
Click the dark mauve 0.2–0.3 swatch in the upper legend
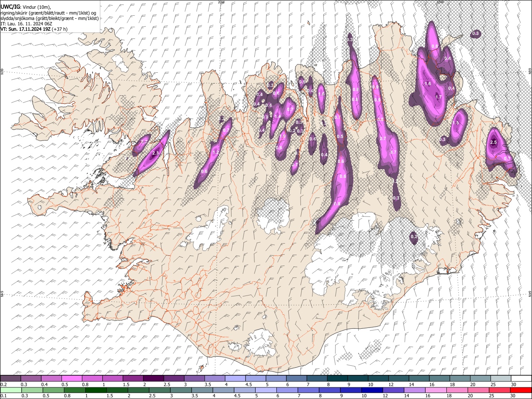click(11, 378)
